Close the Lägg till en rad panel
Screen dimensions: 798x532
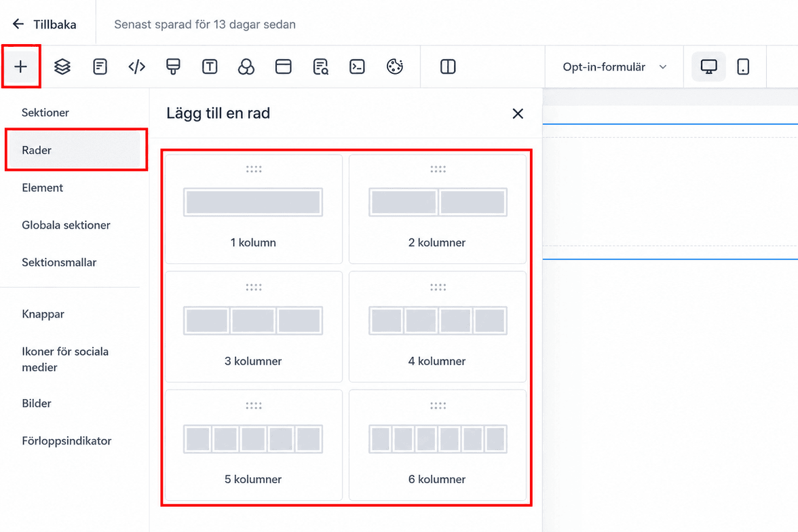518,113
